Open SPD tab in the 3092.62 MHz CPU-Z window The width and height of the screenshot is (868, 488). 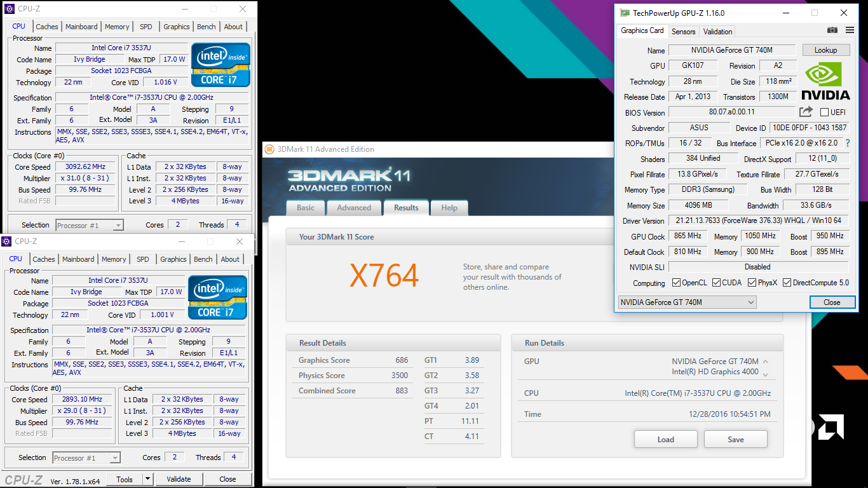[x=146, y=27]
